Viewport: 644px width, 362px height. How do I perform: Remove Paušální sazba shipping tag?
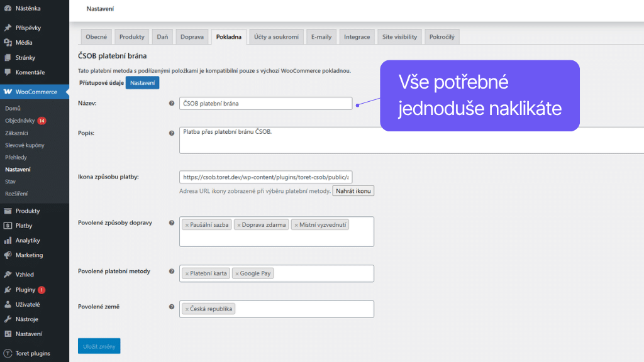tap(187, 226)
